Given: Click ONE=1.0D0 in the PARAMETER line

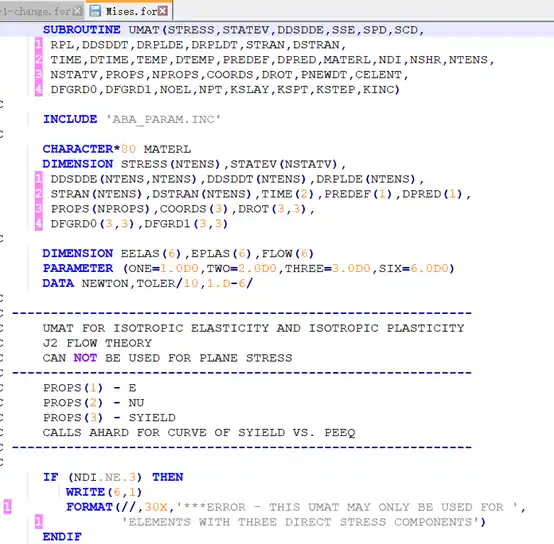Looking at the screenshot, I should pos(164,268).
